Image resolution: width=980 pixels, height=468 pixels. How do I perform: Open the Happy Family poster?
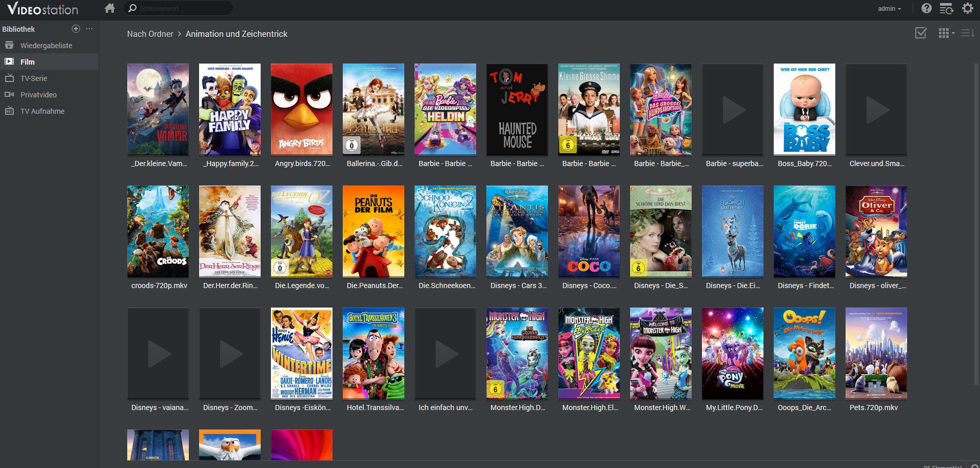click(230, 109)
